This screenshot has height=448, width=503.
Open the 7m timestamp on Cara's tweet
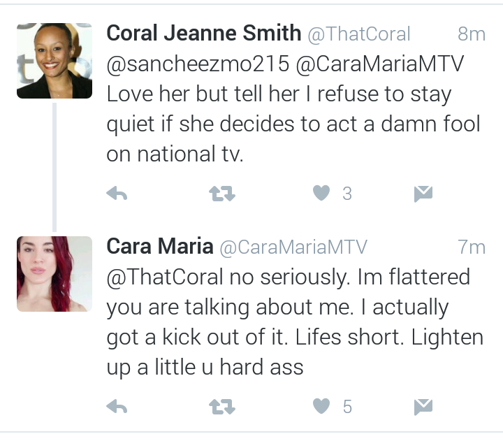tap(472, 247)
